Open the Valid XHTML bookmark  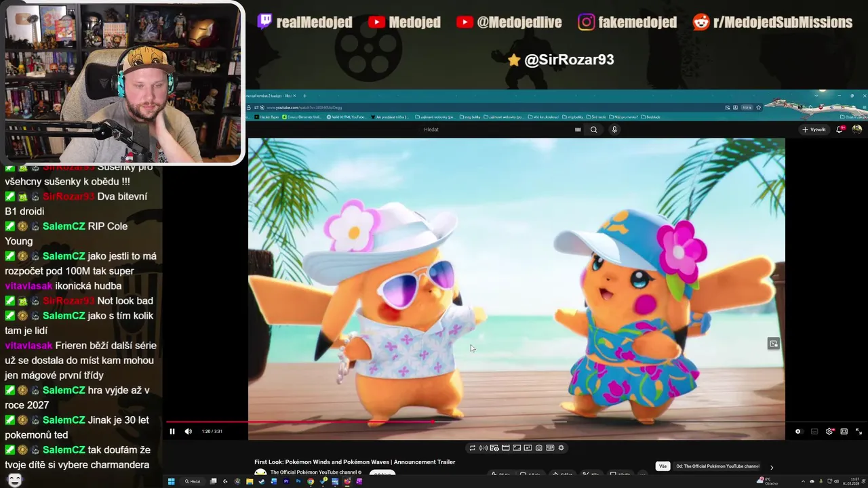point(347,117)
